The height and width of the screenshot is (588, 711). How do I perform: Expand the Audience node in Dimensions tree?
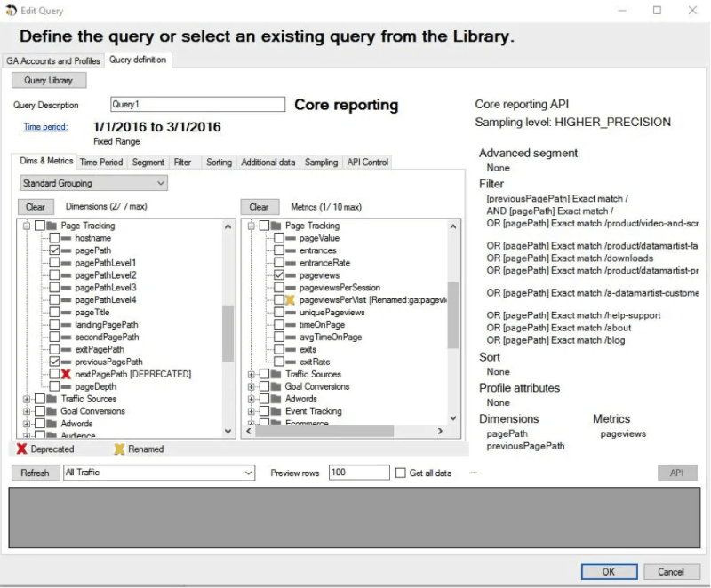(x=26, y=435)
